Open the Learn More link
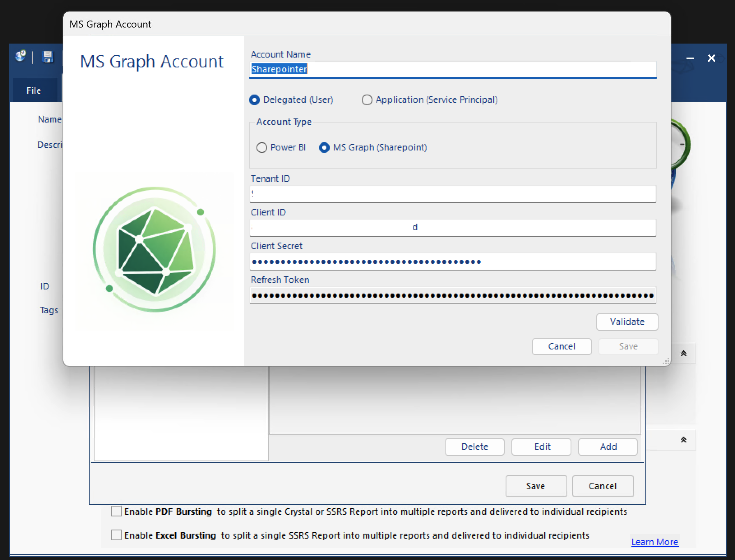Screen dimensions: 735x560 [655, 542]
